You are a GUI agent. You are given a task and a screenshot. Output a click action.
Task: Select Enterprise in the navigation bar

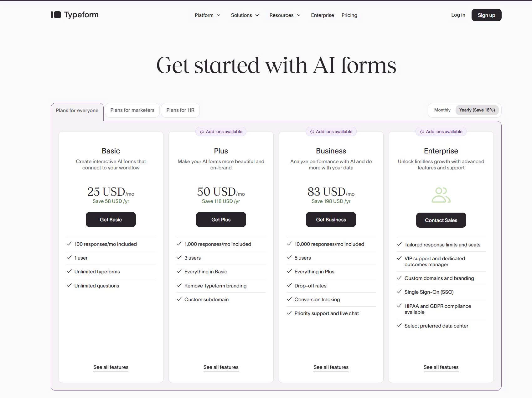pos(322,15)
